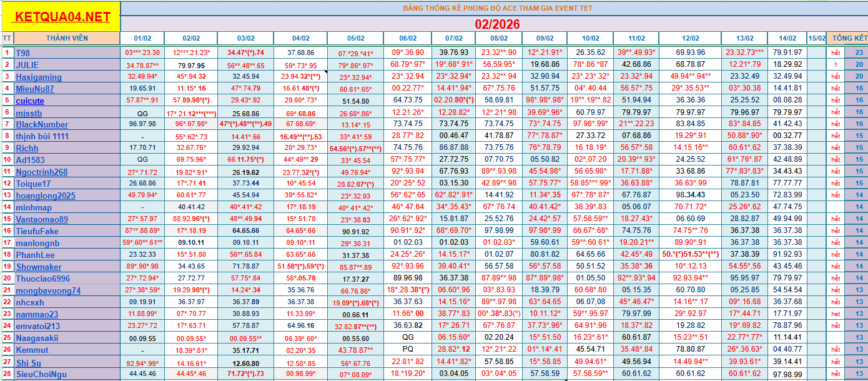Click cell 18*.28.38*(*) in mongbavuong74 row

pyautogui.click(x=408, y=290)
